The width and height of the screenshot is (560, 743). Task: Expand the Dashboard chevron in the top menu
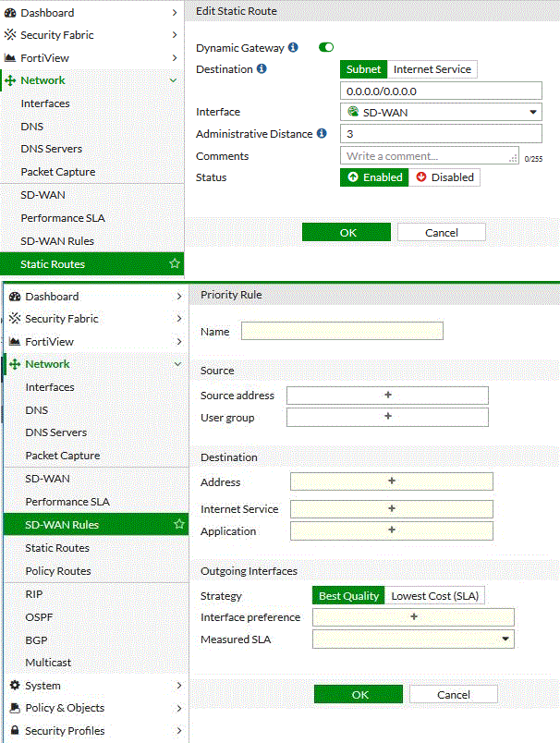(x=175, y=13)
